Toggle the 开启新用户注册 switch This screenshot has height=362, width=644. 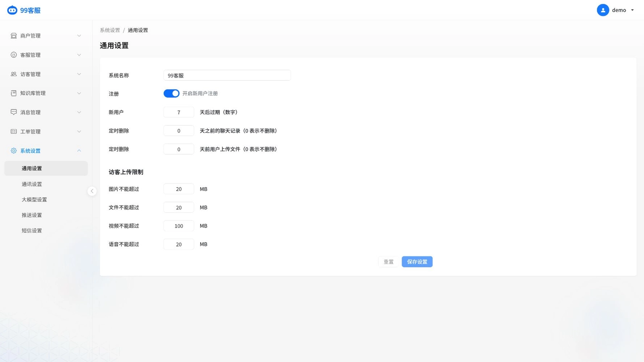[x=171, y=93]
